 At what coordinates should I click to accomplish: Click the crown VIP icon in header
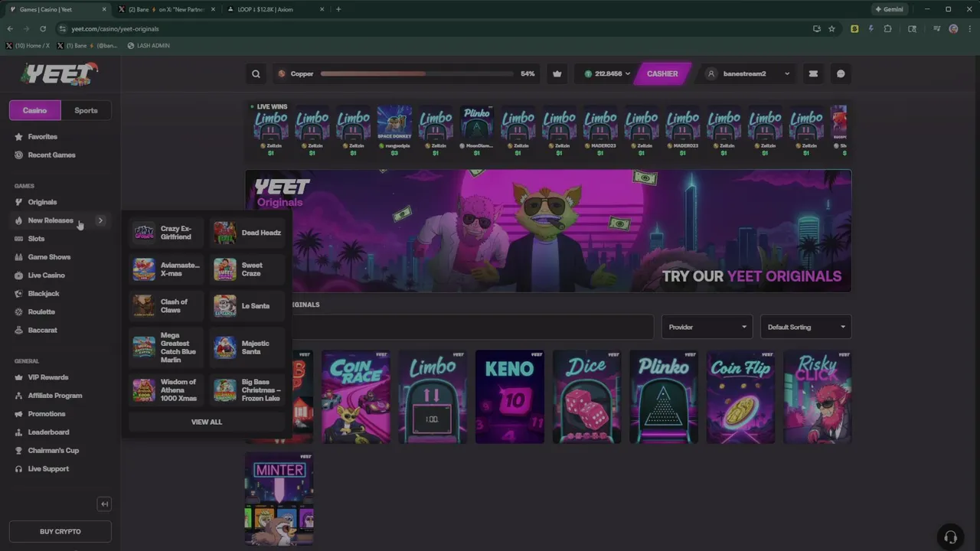click(x=557, y=74)
